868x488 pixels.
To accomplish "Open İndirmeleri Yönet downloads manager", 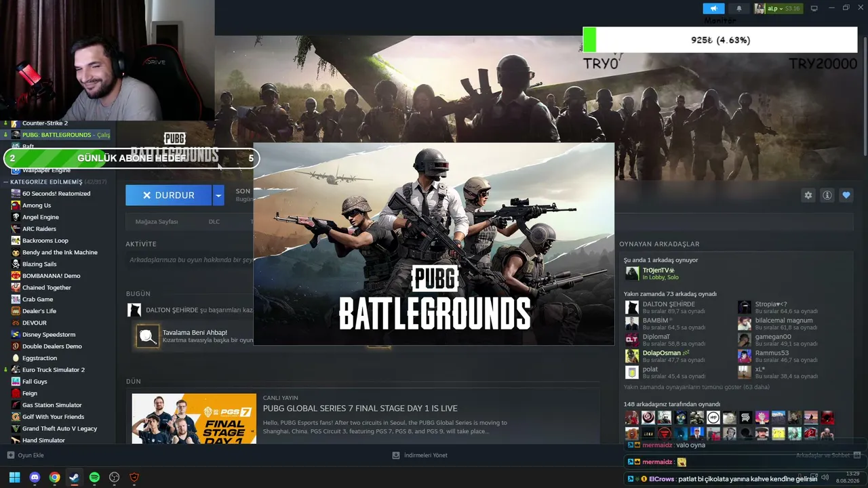I will point(425,455).
